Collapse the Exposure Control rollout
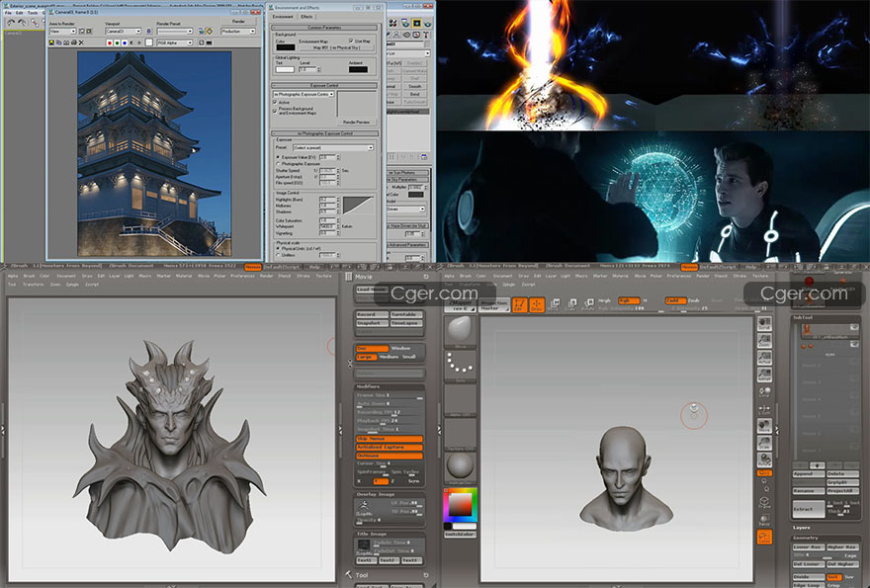 [324, 85]
